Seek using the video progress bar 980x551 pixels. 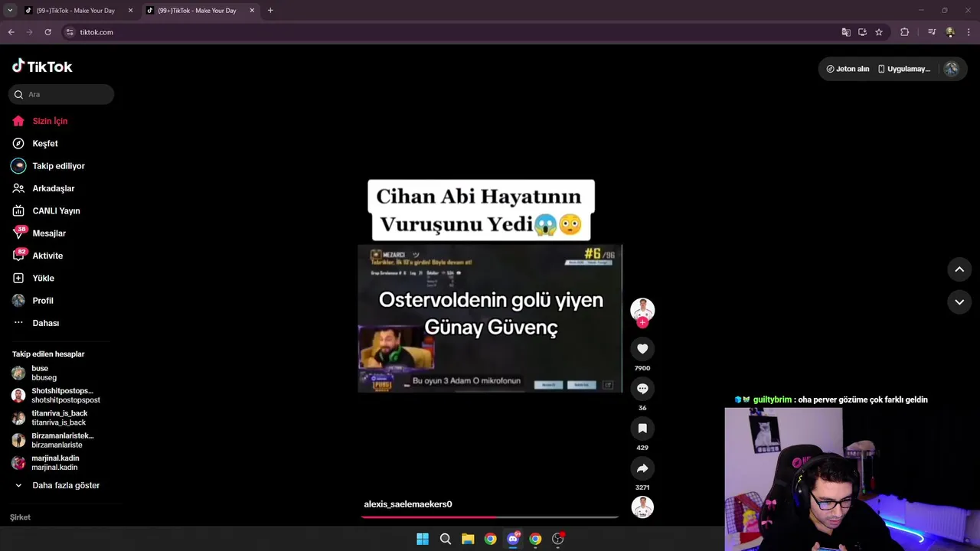pos(490,517)
